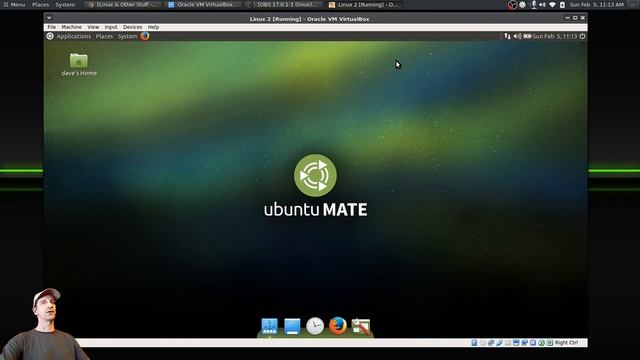Click guest panel date and time
The width and height of the screenshot is (640, 360).
555,36
